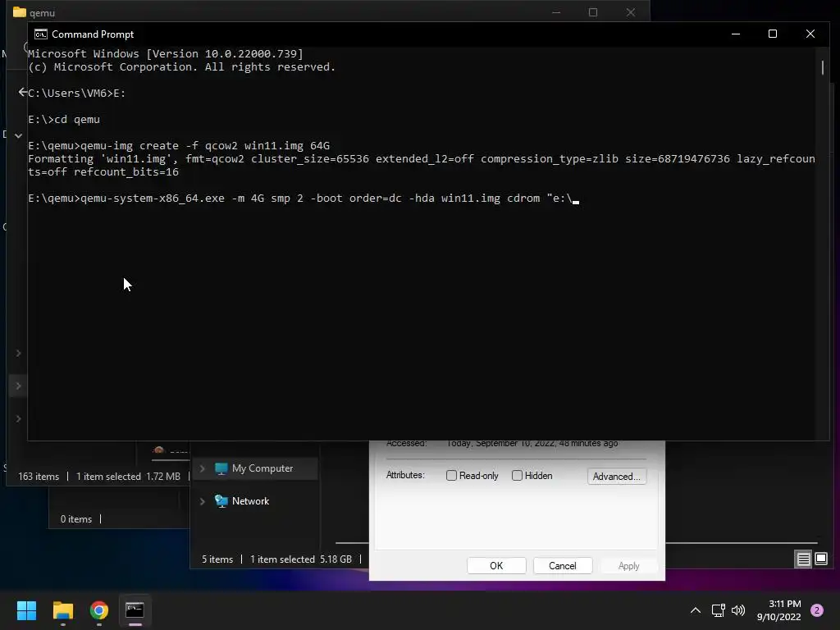Image resolution: width=840 pixels, height=630 pixels.
Task: Switch Explorer to details view icon
Action: point(804,559)
